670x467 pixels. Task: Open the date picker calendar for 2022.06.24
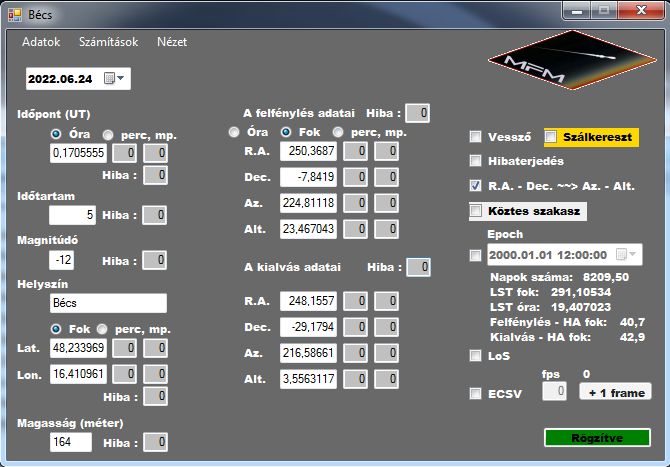[x=115, y=79]
